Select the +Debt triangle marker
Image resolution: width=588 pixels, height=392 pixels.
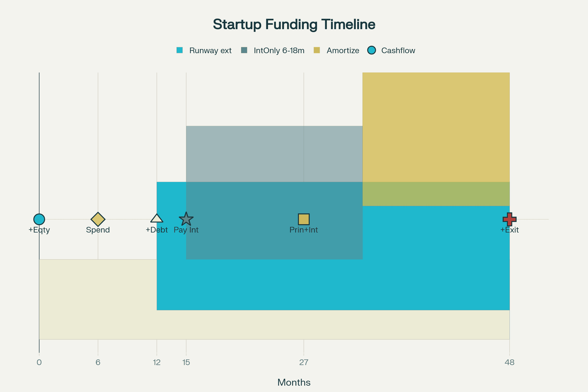[x=157, y=219]
